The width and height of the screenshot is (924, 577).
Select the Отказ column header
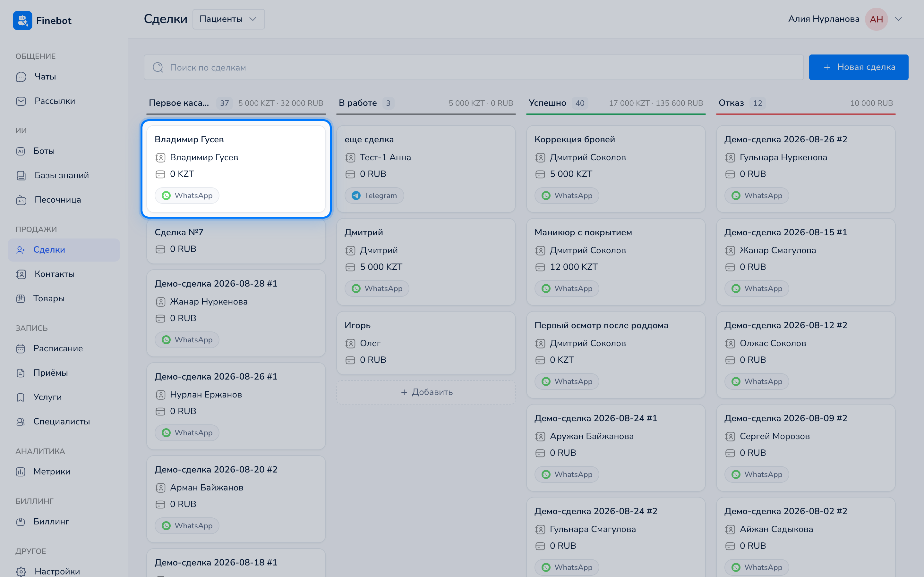tap(731, 103)
